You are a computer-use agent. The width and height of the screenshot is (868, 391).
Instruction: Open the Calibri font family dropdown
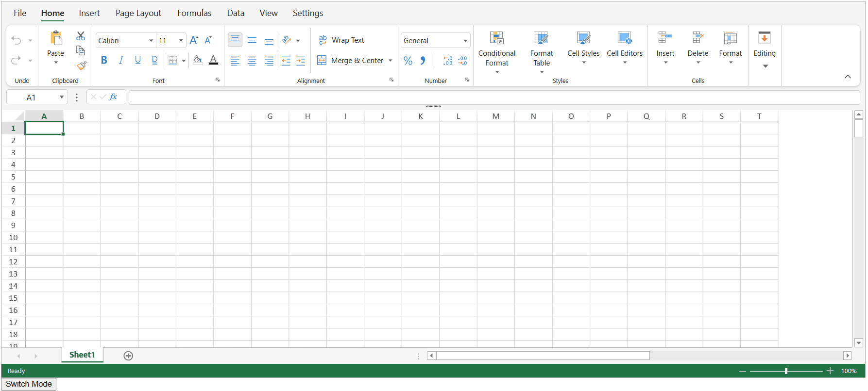pos(151,41)
